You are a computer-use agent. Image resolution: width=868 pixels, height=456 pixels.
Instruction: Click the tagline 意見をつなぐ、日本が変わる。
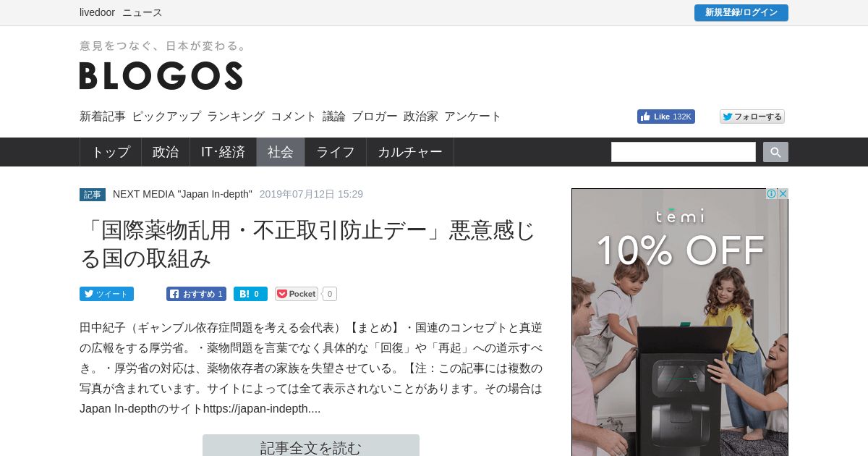point(163,46)
